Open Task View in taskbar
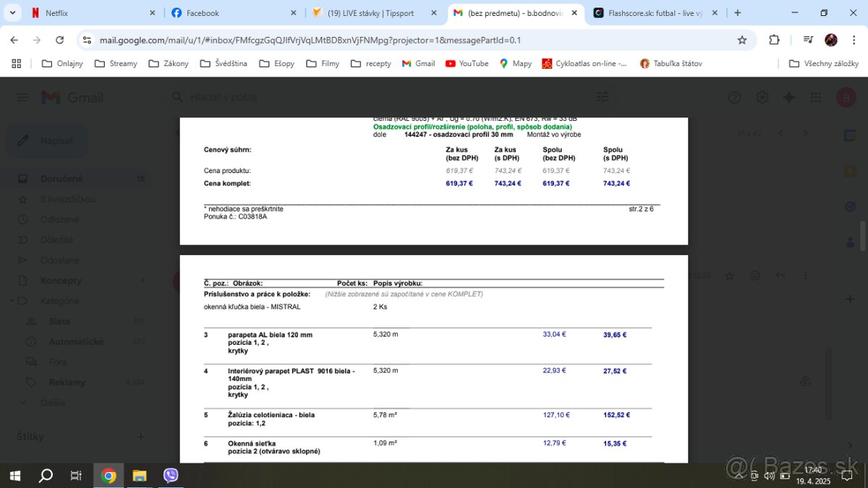868x488 pixels. point(77,475)
